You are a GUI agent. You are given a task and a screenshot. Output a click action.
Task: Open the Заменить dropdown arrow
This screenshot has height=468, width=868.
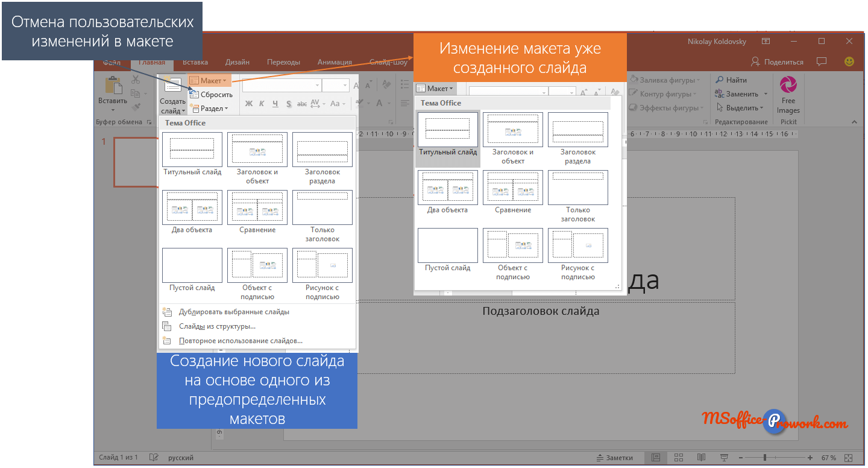pos(766,94)
